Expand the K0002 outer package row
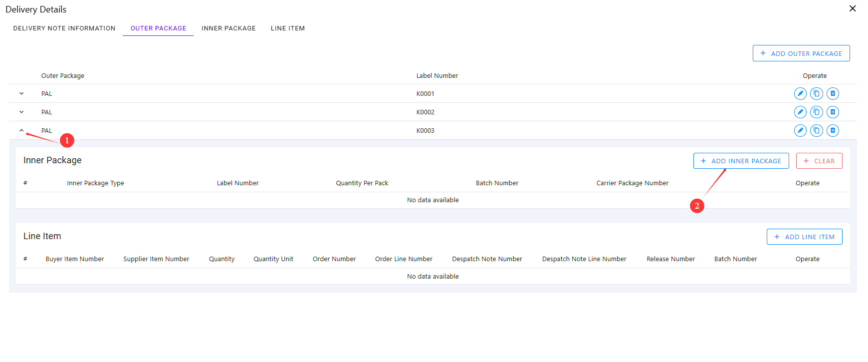Screen dimensions: 868x362 point(21,112)
